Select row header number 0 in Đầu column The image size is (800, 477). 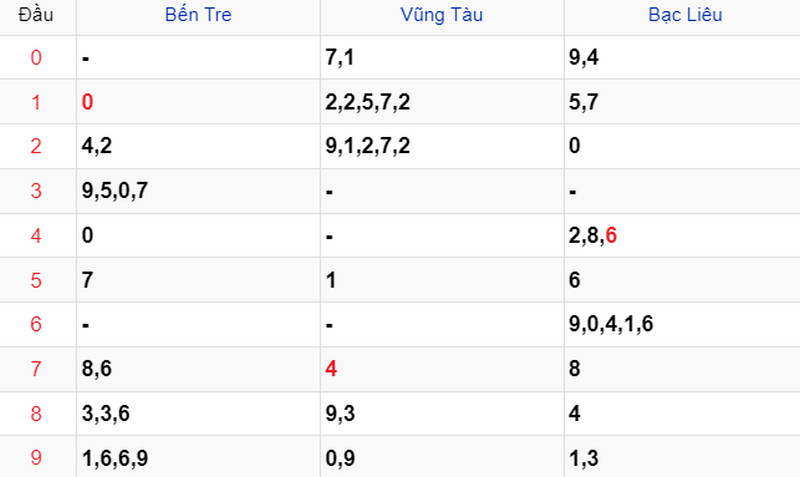(x=36, y=57)
